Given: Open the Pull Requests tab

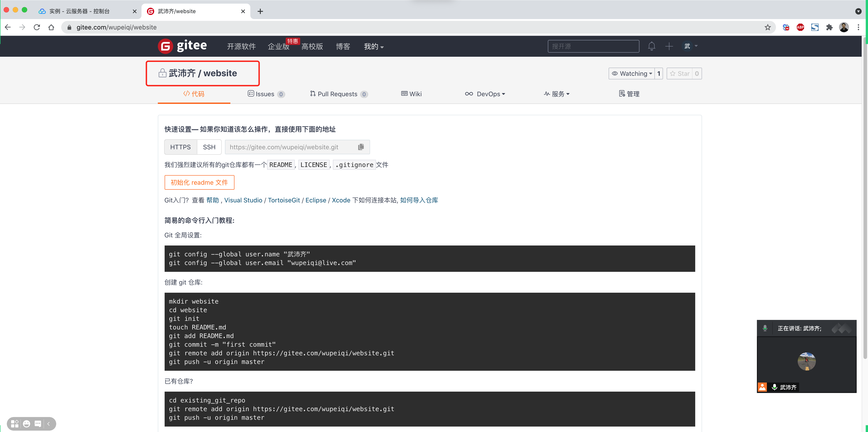Looking at the screenshot, I should pyautogui.click(x=339, y=94).
